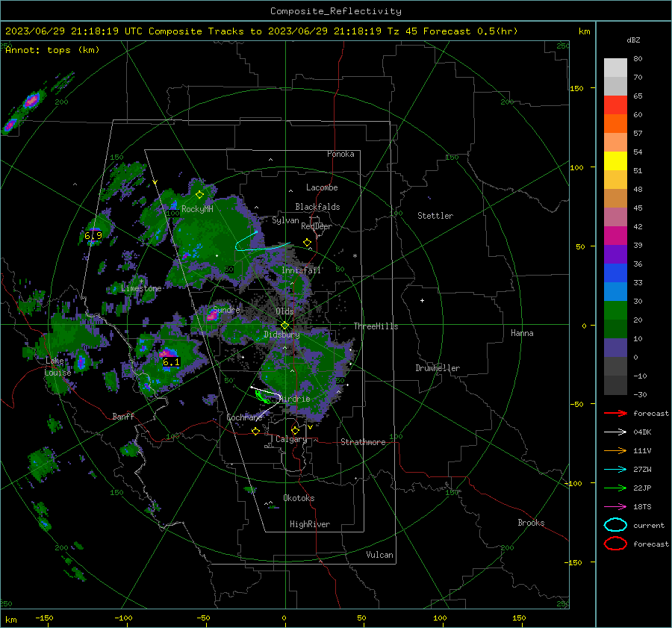672x628 pixels.
Task: Click the Blackfalds town label
Action: [x=317, y=207]
